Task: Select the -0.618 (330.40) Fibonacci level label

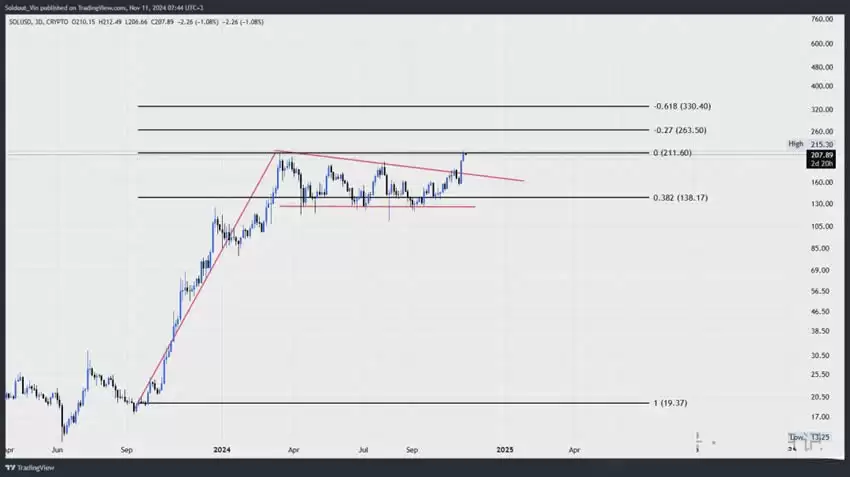Action: click(x=681, y=106)
